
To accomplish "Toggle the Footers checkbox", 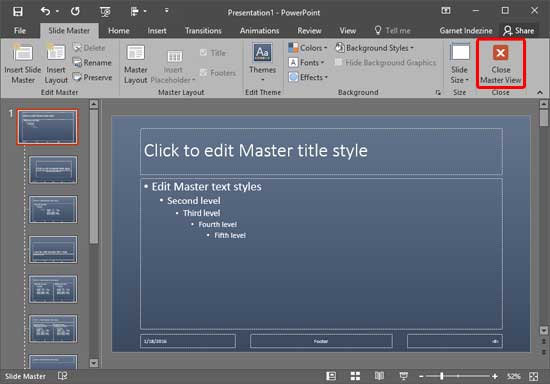I will 217,73.
